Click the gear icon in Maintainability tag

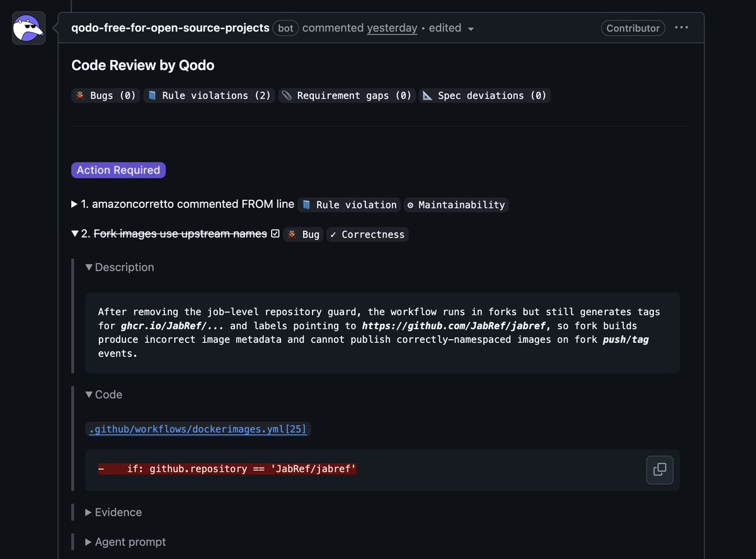(410, 205)
